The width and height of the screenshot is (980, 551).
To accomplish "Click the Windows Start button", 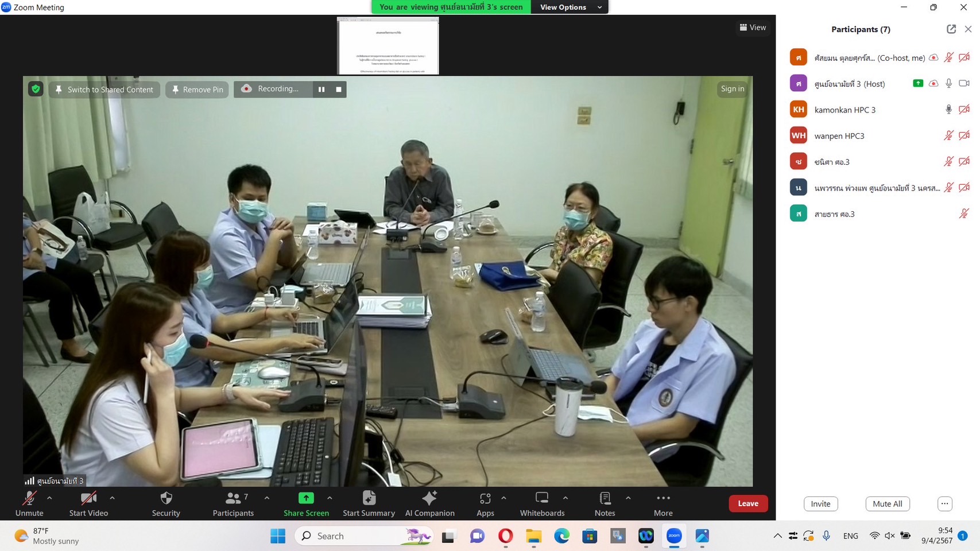I will pyautogui.click(x=278, y=536).
